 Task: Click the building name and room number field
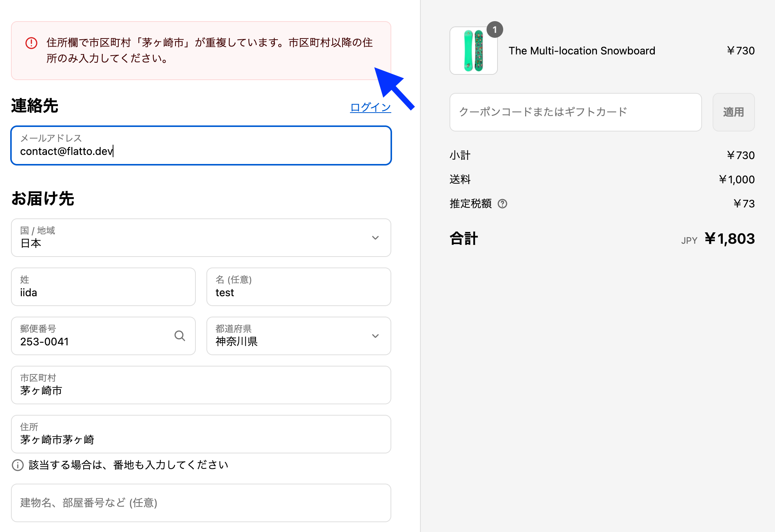[201, 503]
